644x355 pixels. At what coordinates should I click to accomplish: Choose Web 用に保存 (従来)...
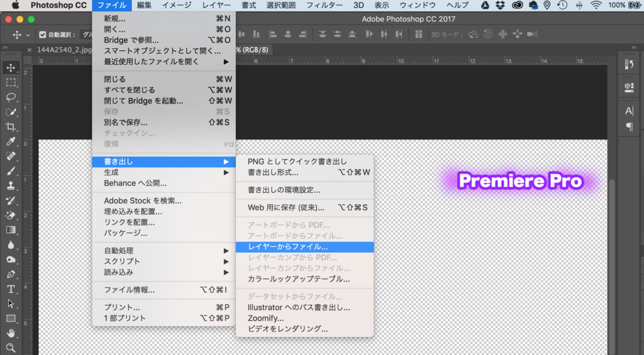pyautogui.click(x=305, y=208)
